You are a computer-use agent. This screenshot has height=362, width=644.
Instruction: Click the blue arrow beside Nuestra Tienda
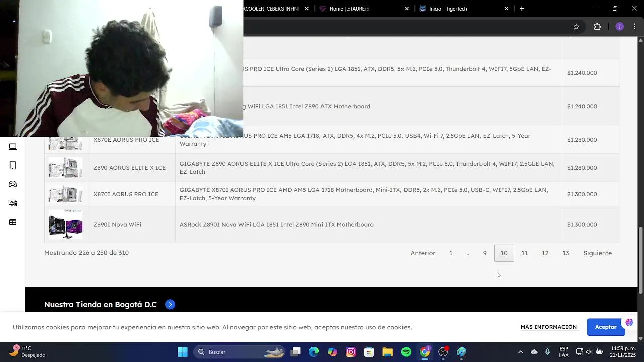point(170,304)
